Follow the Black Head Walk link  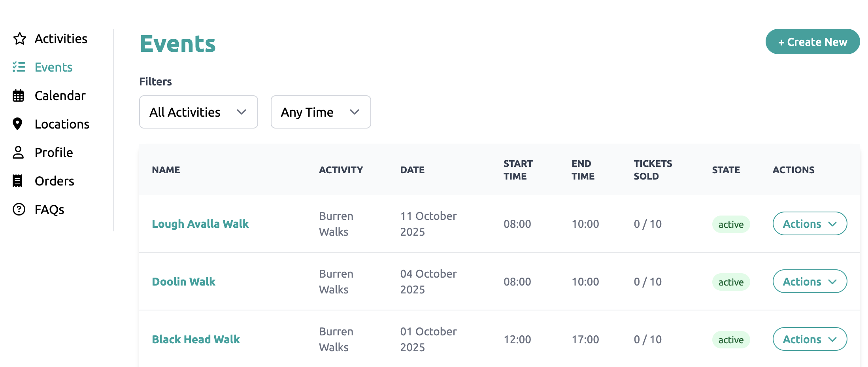click(x=196, y=339)
